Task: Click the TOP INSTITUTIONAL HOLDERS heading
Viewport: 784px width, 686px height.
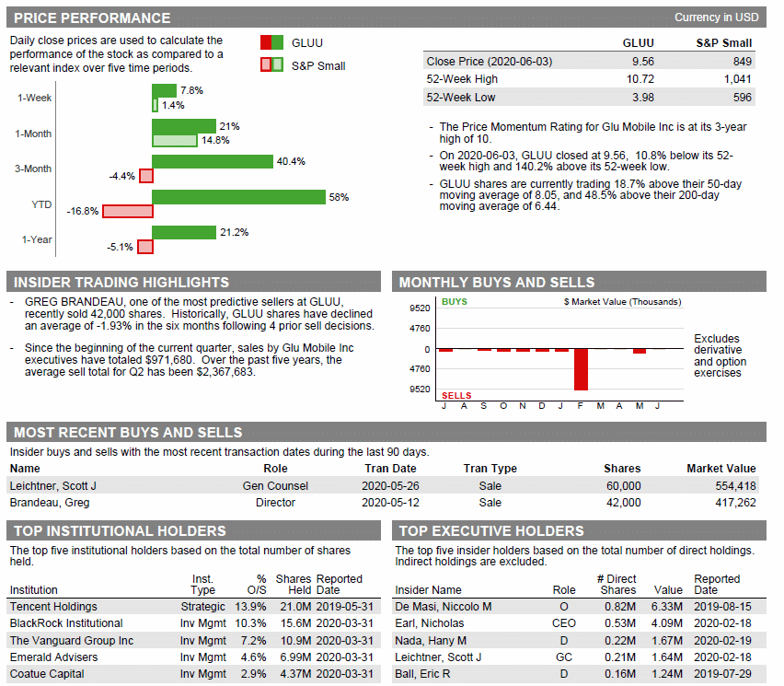Action: [x=120, y=531]
